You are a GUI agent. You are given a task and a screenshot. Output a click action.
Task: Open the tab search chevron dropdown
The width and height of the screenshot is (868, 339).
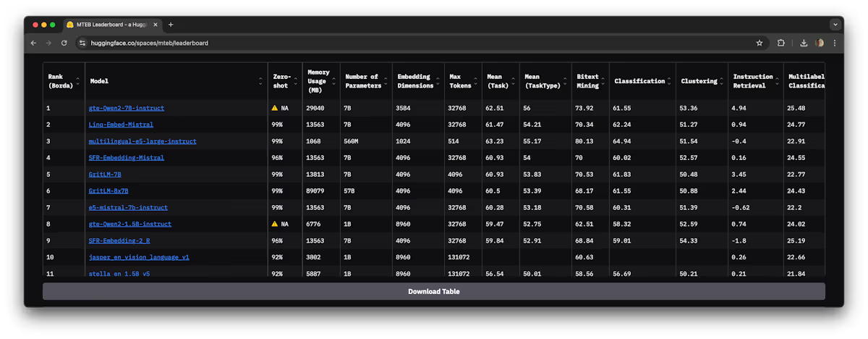pyautogui.click(x=835, y=25)
